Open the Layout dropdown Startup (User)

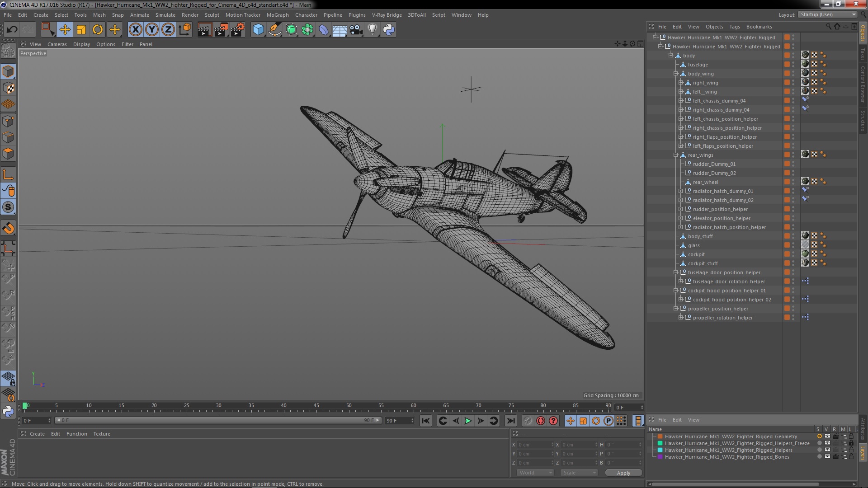828,14
